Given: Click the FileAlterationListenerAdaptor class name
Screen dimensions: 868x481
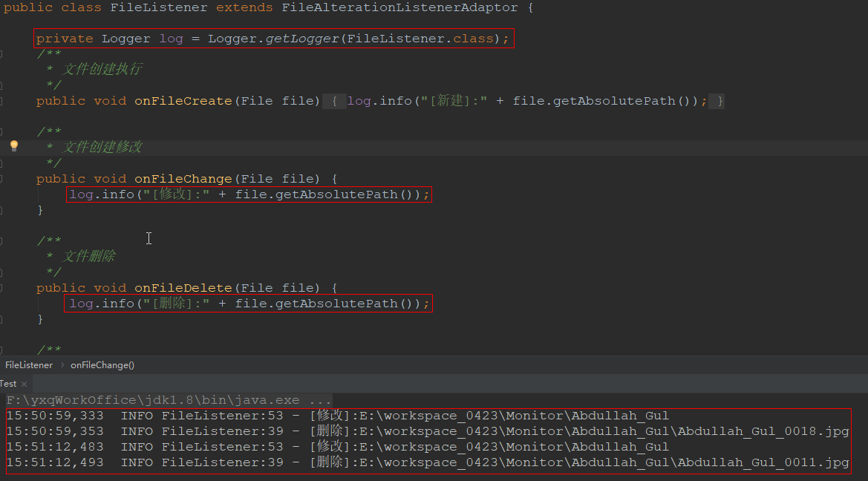Looking at the screenshot, I should click(399, 7).
